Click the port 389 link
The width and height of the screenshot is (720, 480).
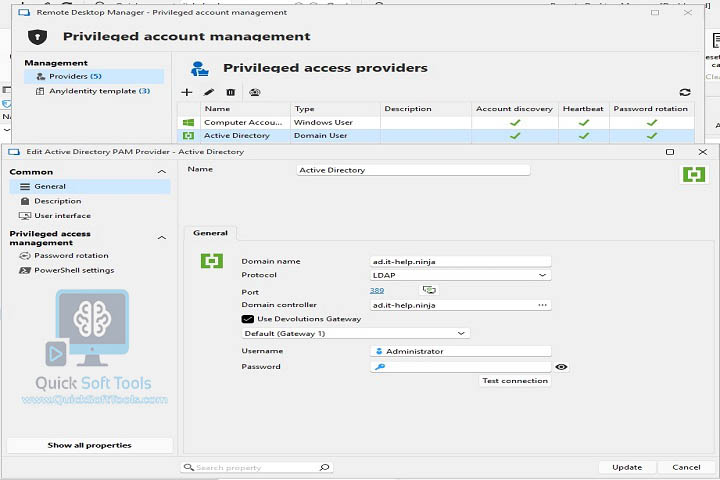click(377, 290)
